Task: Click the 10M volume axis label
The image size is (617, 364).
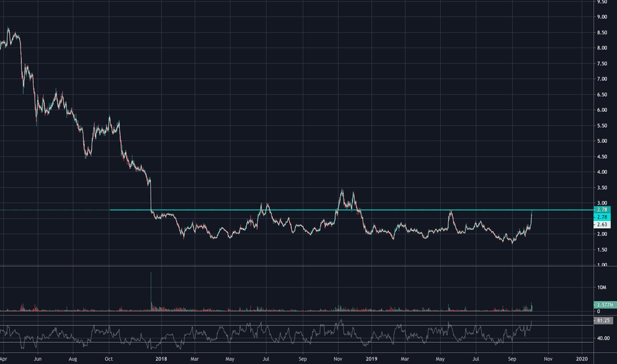Action: [601, 288]
